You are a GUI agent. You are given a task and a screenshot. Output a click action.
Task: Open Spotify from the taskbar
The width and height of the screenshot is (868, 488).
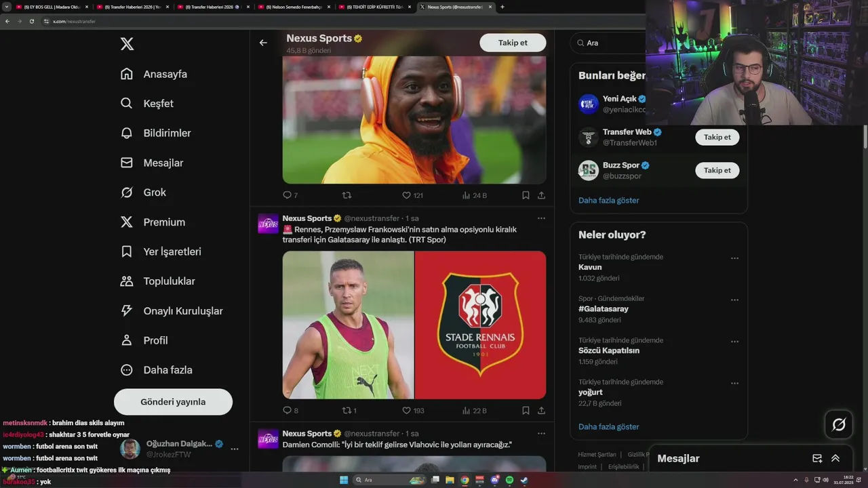[x=509, y=480]
